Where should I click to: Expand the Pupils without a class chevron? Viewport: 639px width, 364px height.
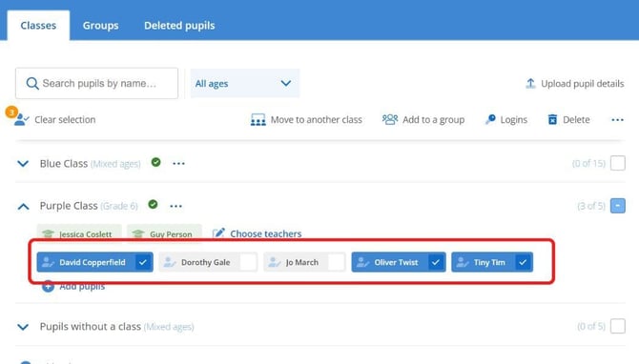tap(23, 327)
